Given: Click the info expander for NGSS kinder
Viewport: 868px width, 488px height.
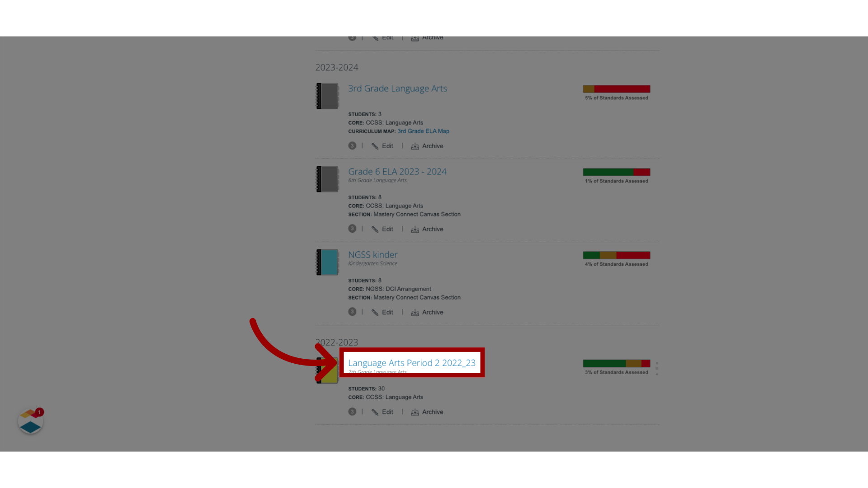Looking at the screenshot, I should [x=352, y=312].
